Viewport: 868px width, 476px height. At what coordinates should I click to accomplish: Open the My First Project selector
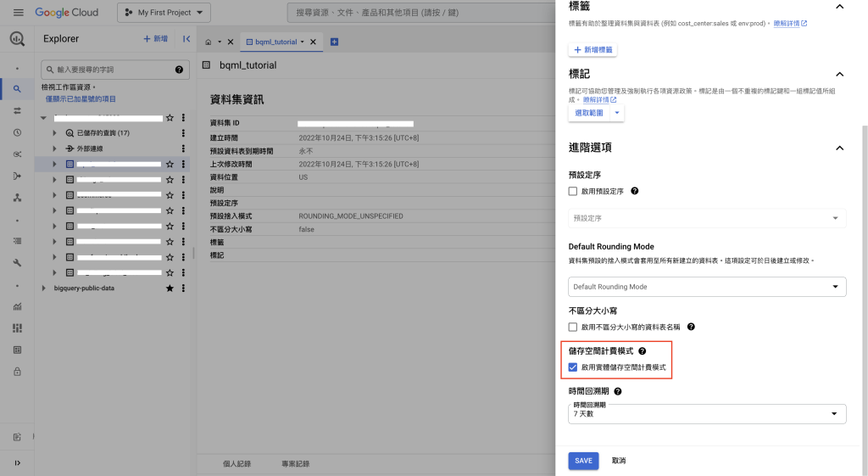tap(164, 12)
